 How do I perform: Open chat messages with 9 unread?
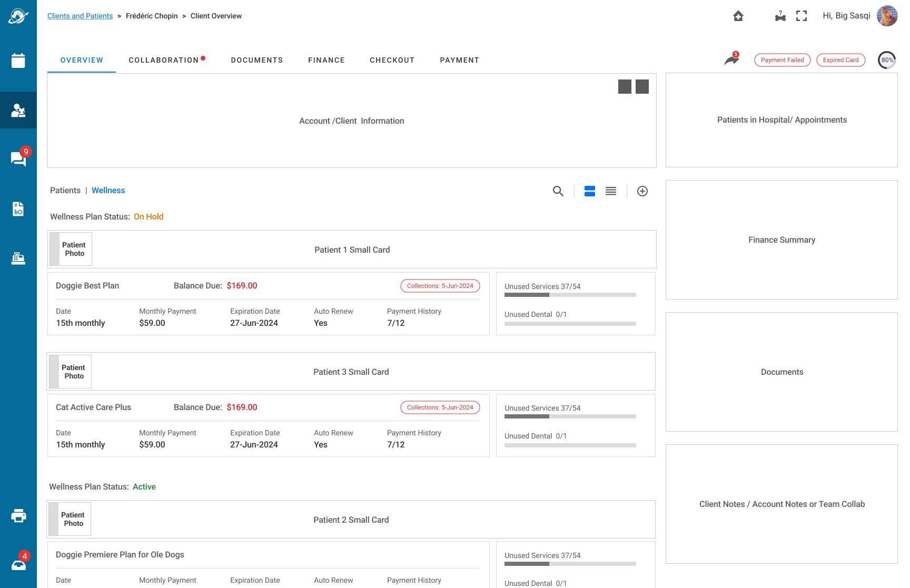(x=18, y=158)
